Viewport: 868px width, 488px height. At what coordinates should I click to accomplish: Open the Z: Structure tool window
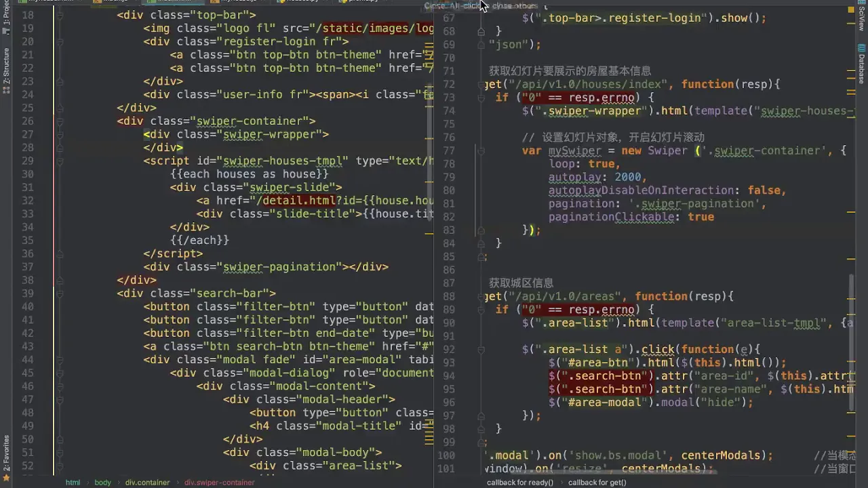[x=6, y=70]
